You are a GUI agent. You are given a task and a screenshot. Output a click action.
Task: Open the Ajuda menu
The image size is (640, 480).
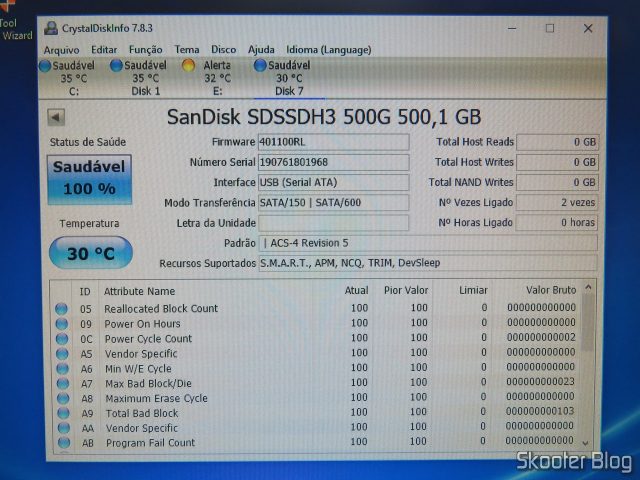261,50
